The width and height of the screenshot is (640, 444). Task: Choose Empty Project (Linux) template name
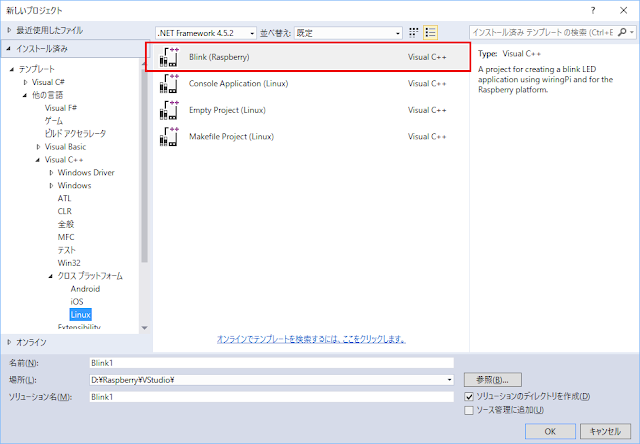227,110
